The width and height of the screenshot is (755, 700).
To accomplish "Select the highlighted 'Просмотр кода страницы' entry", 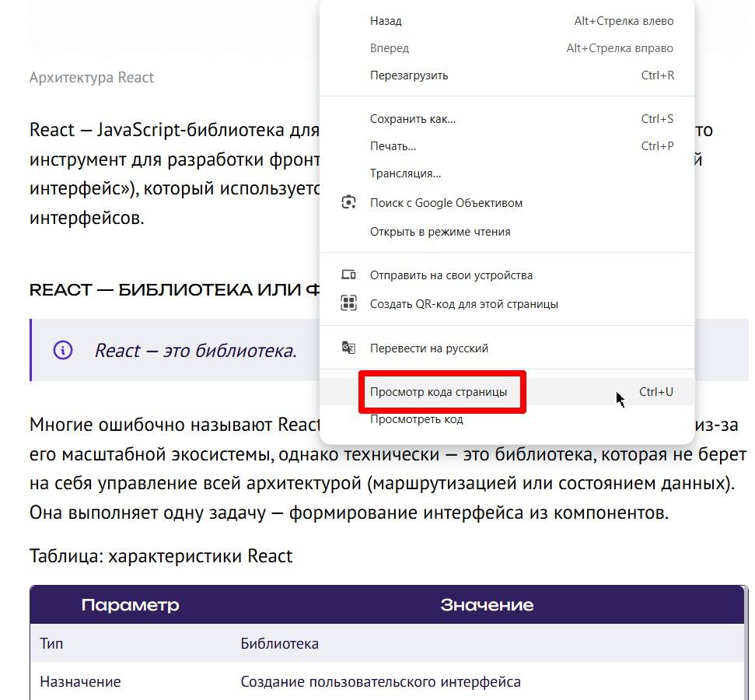I will point(442,392).
